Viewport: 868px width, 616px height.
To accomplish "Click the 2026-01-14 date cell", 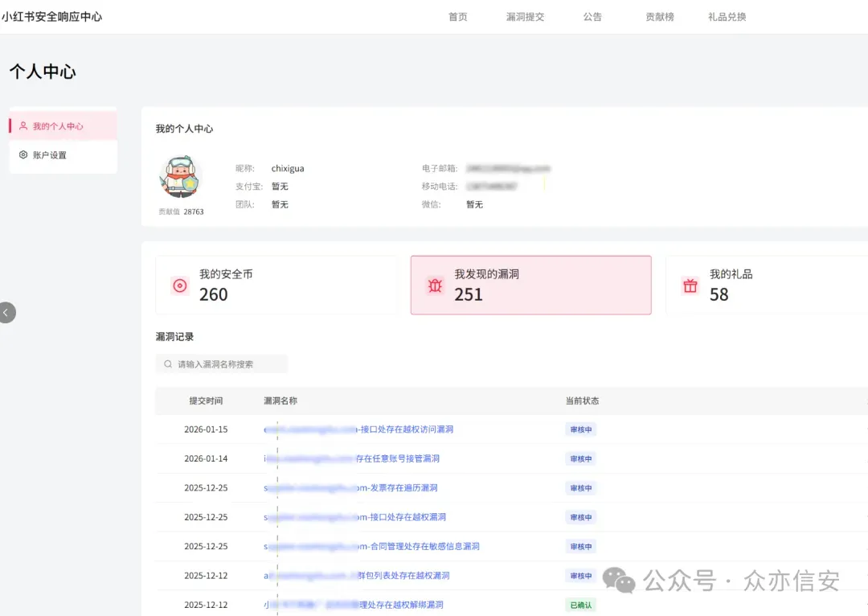I will coord(206,458).
